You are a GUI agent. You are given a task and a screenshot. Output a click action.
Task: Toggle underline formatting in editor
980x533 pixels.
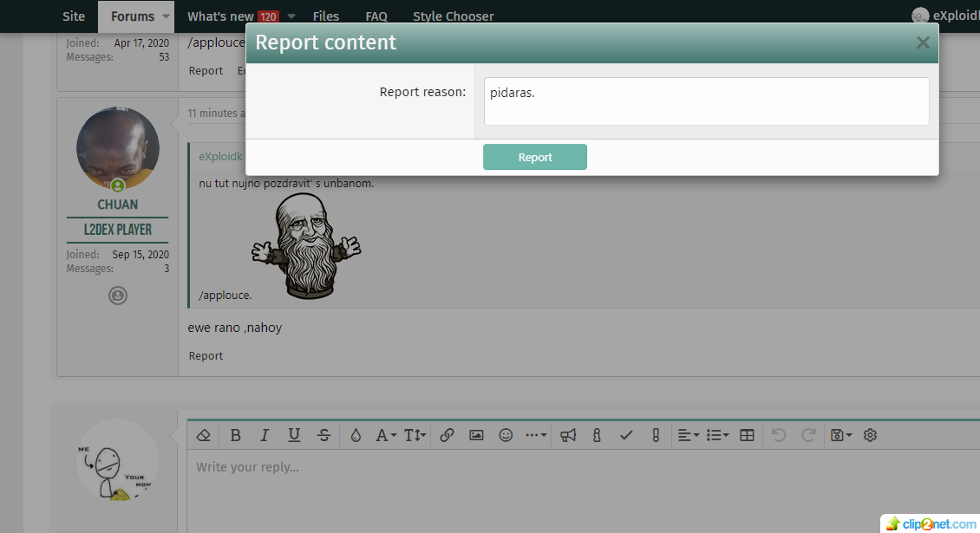click(x=294, y=435)
